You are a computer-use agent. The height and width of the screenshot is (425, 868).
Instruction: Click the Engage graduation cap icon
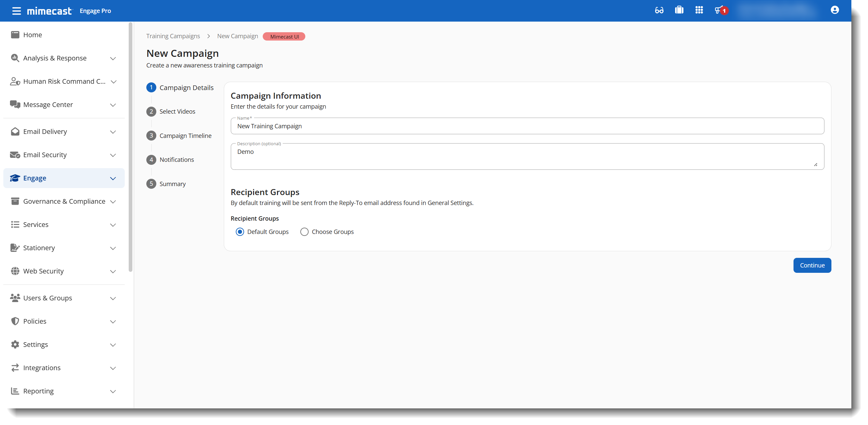point(15,178)
